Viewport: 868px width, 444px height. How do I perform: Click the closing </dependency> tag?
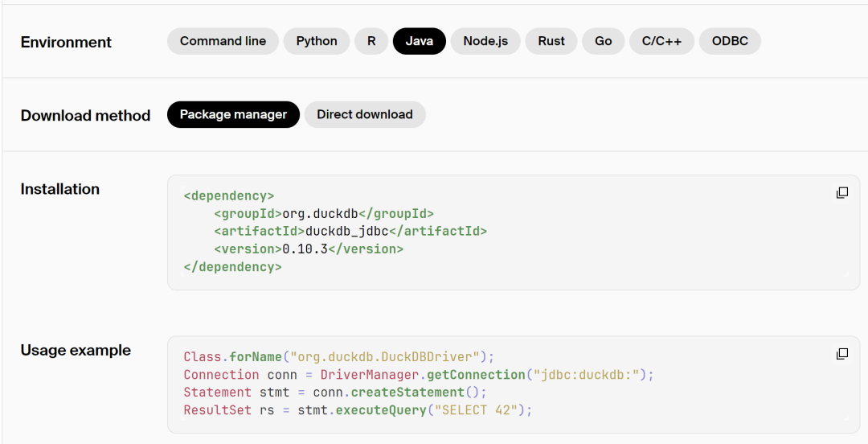coord(232,266)
